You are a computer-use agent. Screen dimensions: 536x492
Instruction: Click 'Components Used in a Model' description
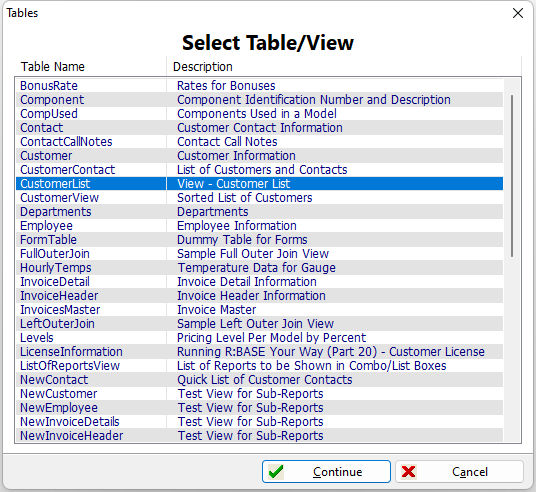[x=257, y=114]
